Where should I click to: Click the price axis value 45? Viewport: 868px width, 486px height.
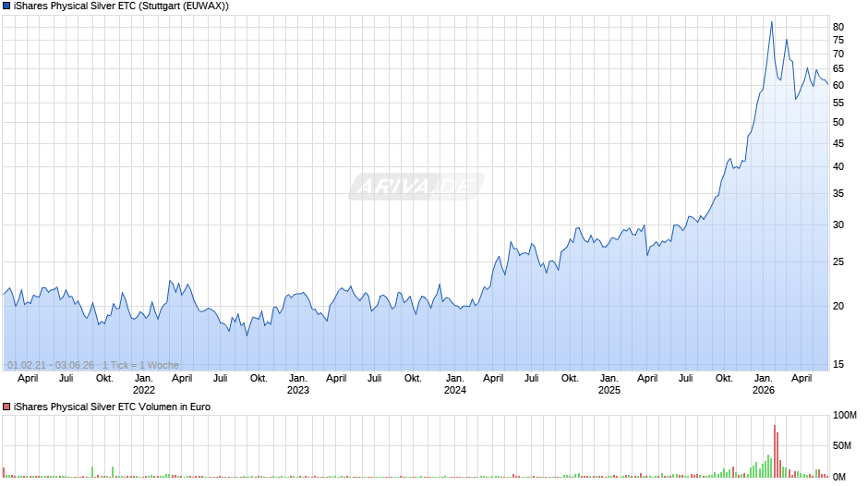(x=838, y=143)
